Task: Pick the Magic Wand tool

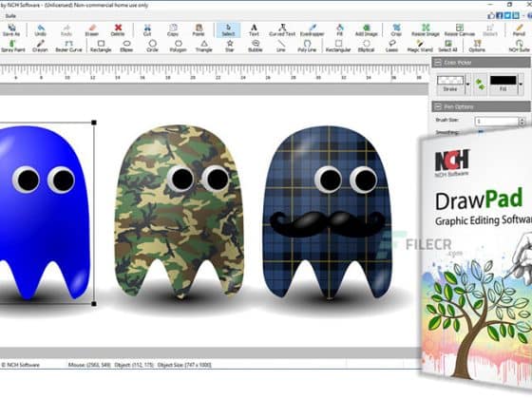Action: coord(420,46)
